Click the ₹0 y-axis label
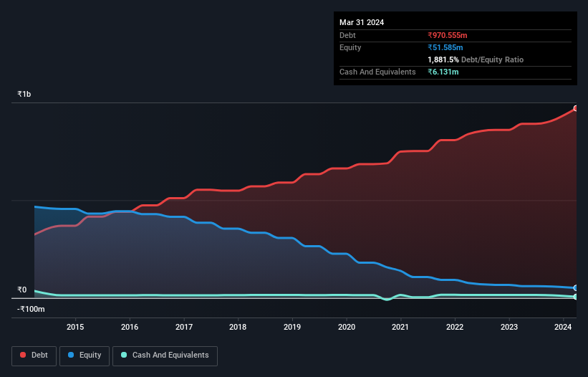 (22, 290)
